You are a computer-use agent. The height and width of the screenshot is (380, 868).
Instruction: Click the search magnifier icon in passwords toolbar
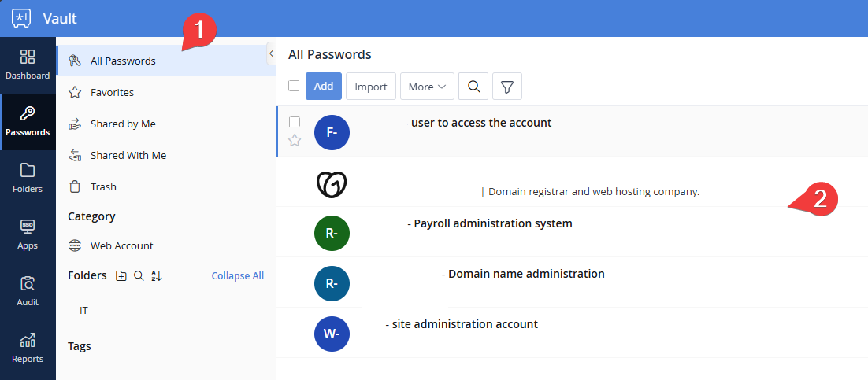(474, 87)
